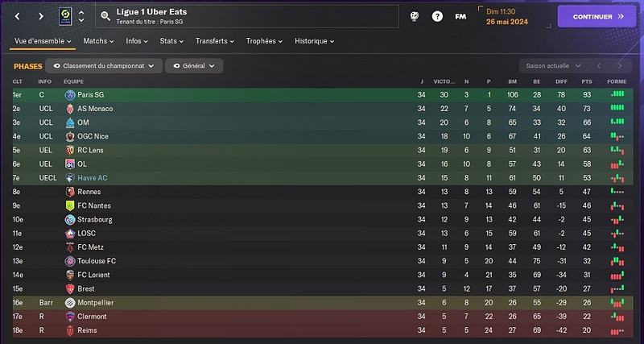
Task: Toggle eye icon on Général view
Action: 176,66
